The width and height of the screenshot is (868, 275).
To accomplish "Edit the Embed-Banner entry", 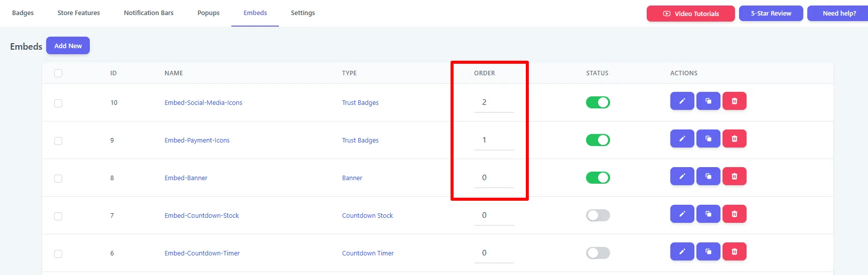I will (682, 176).
